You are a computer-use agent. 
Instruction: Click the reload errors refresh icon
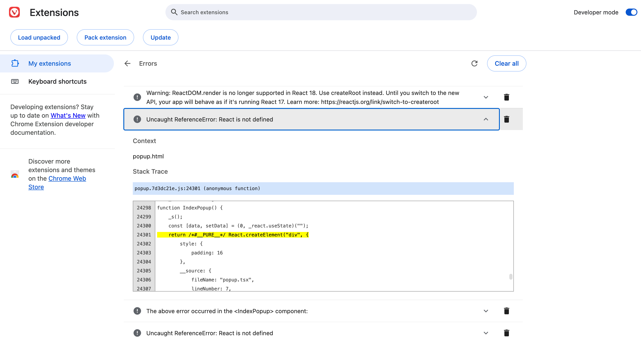(474, 63)
